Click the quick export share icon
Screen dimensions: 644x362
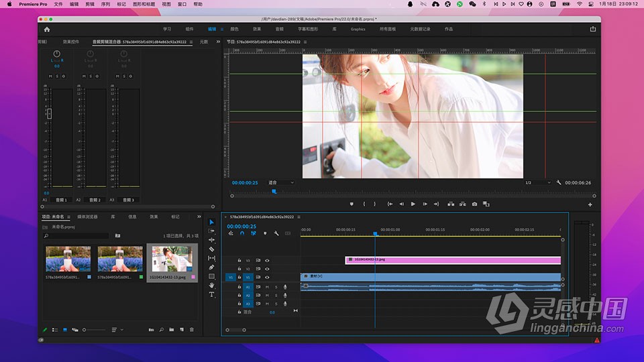pyautogui.click(x=592, y=29)
